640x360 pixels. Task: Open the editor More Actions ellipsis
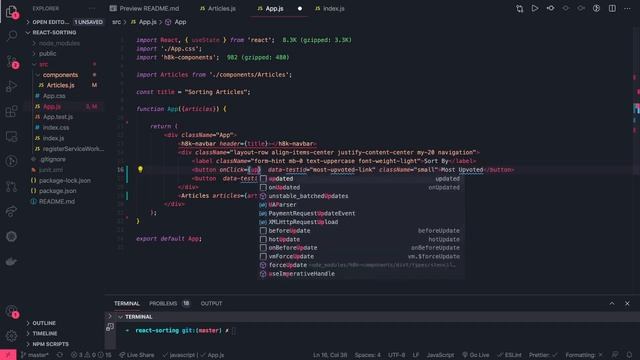point(627,8)
